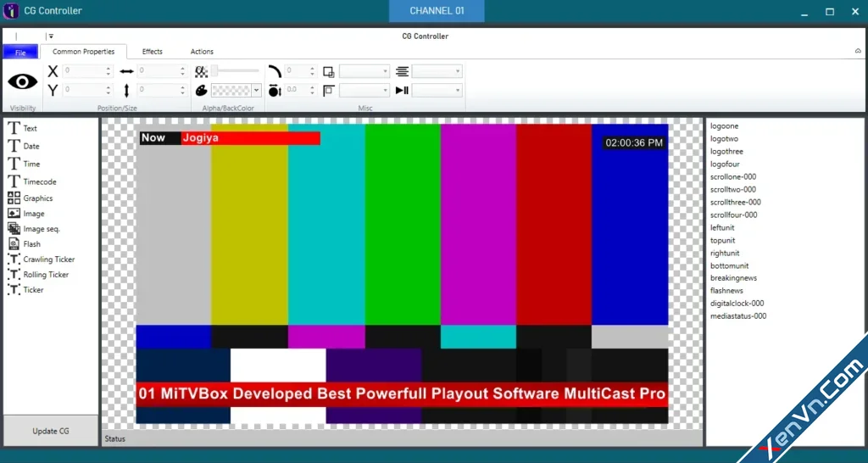Select logotwo in the item list
This screenshot has width=868, height=463.
click(725, 139)
